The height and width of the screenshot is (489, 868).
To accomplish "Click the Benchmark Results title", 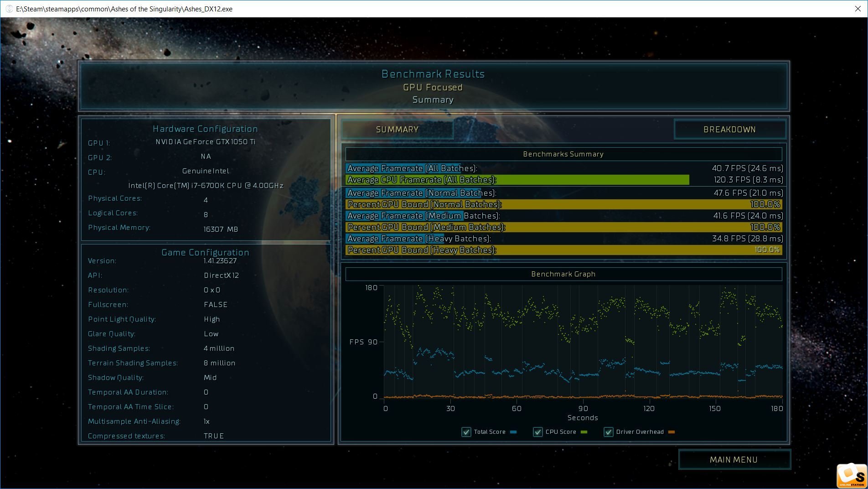I will (433, 74).
